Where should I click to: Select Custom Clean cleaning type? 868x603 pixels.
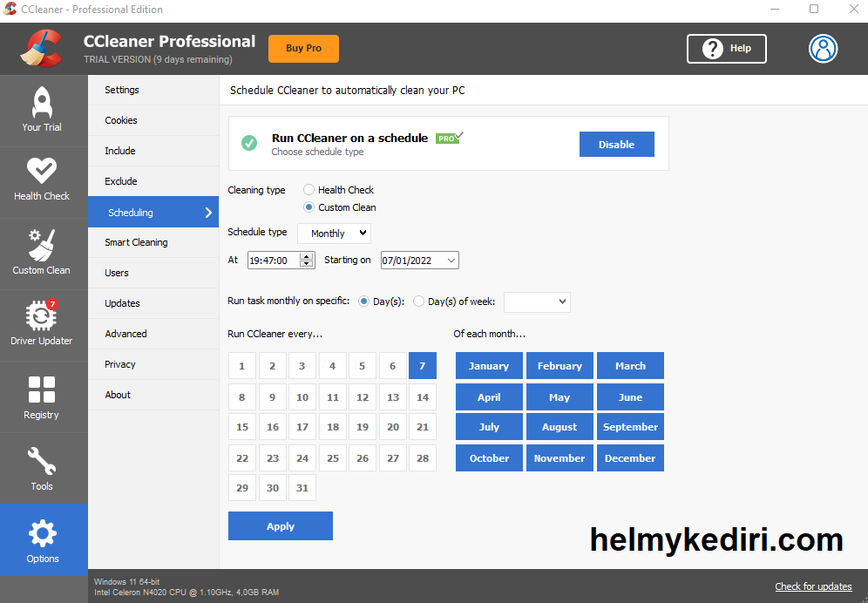click(309, 207)
